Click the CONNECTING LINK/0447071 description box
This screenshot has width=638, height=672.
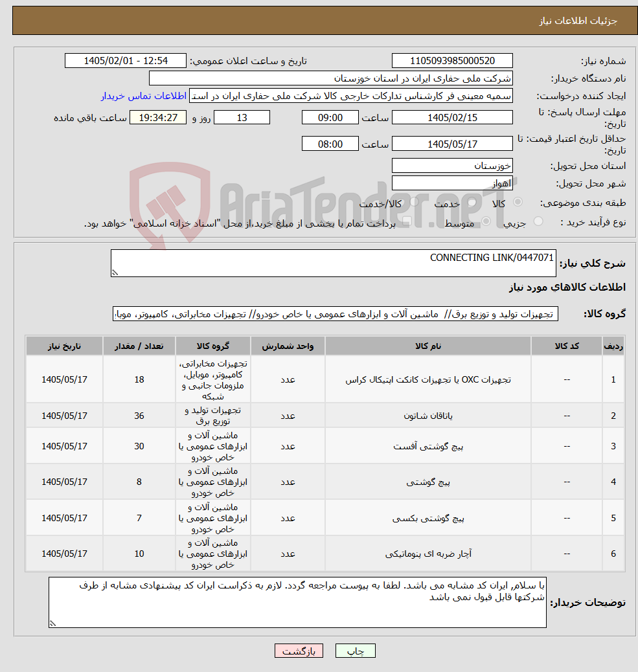333,263
